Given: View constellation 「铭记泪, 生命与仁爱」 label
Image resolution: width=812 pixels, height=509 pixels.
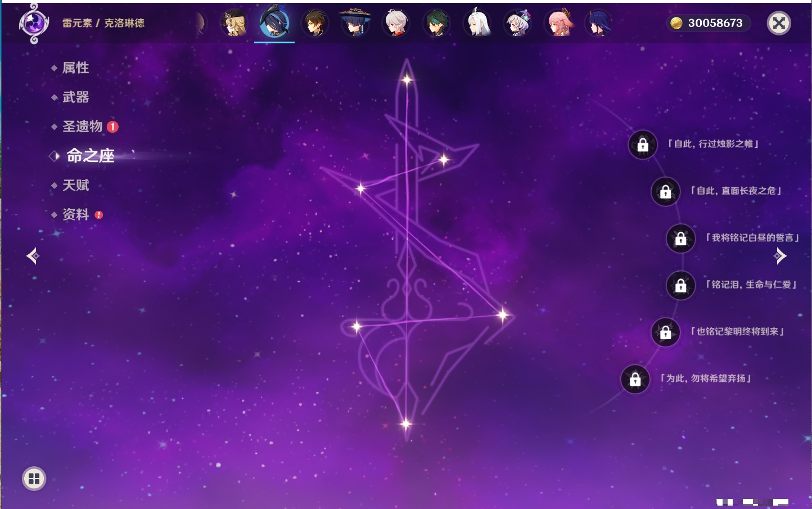Looking at the screenshot, I should click(751, 285).
